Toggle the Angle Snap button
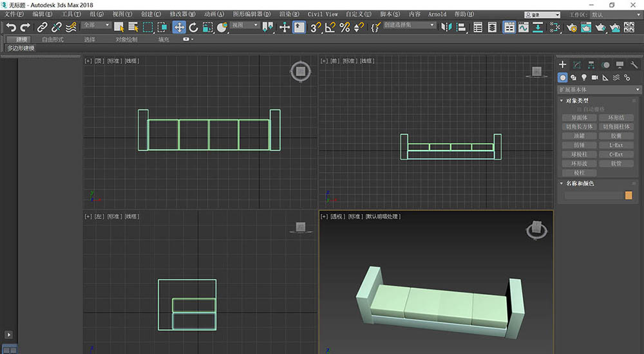 [330, 27]
